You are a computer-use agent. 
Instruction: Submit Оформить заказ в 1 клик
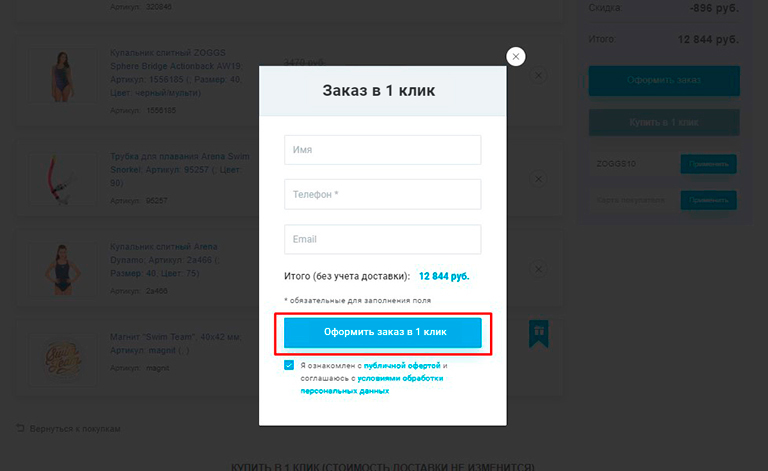click(x=383, y=332)
